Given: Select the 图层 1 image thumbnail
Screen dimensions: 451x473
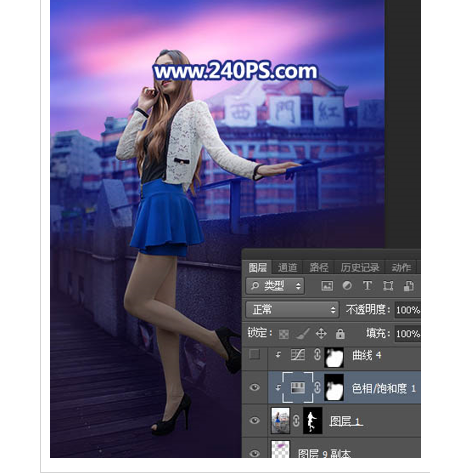Looking at the screenshot, I should click(x=280, y=421).
